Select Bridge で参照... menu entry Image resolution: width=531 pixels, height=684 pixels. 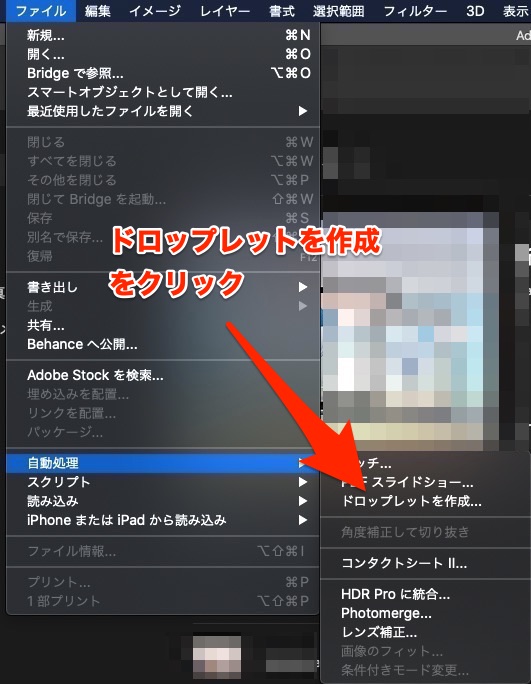click(x=163, y=73)
